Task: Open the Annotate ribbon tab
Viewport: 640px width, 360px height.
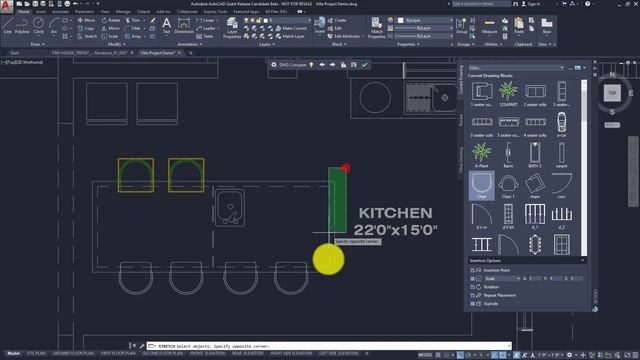Action: point(60,11)
